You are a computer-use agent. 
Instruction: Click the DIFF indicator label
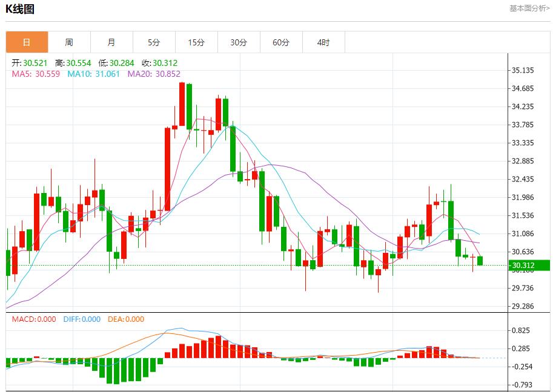[82, 319]
